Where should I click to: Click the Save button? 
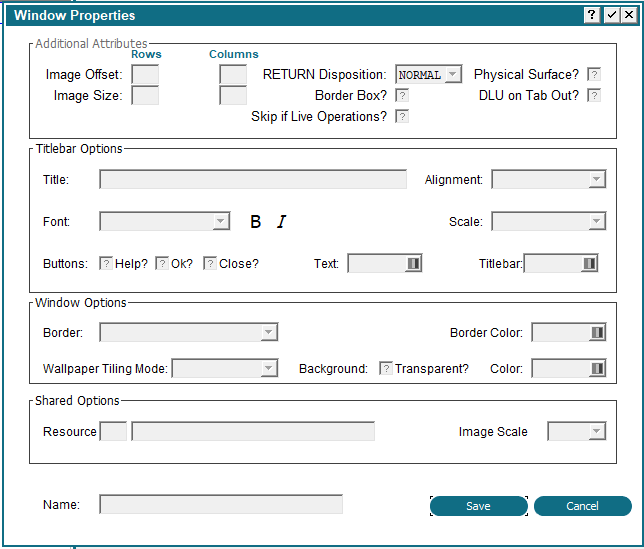click(479, 506)
